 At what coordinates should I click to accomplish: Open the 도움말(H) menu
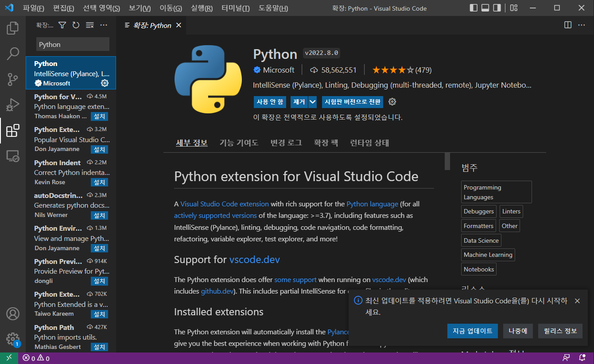coord(273,8)
